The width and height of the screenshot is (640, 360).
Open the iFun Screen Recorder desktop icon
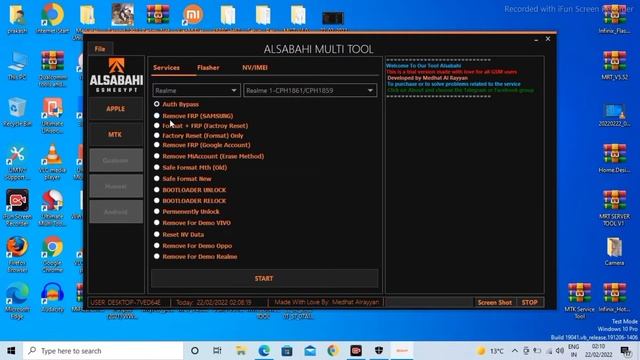coord(17,207)
